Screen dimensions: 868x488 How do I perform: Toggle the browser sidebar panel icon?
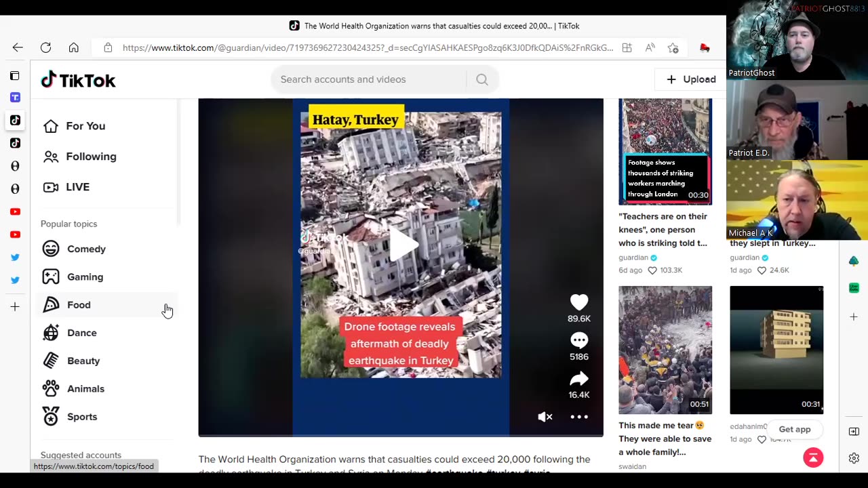coord(854,432)
